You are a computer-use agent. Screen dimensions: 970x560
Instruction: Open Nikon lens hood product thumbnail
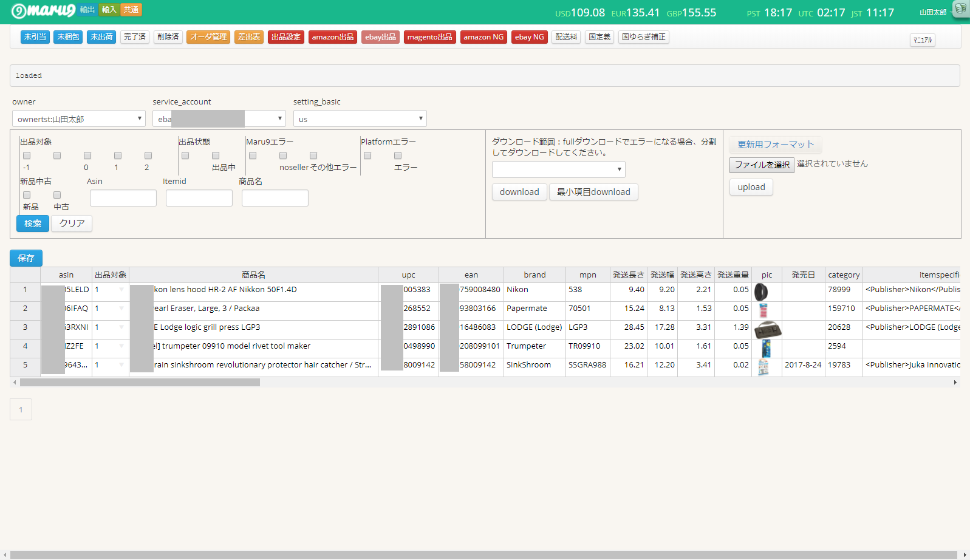[761, 292]
